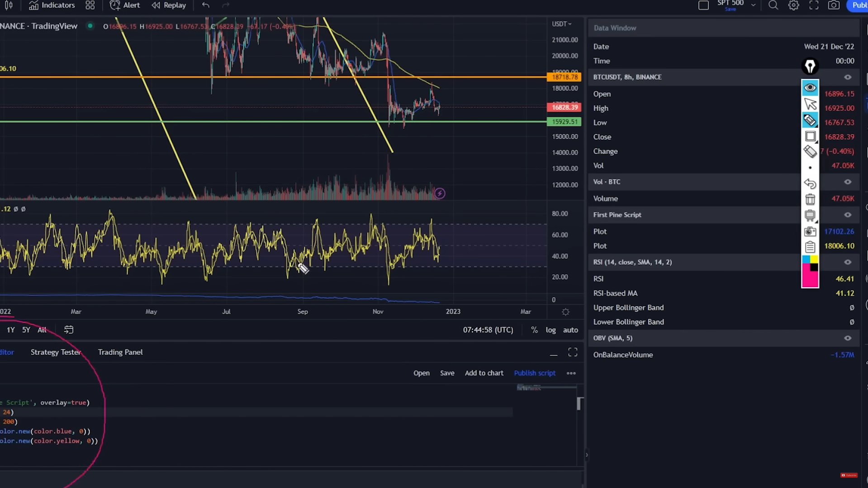Viewport: 868px width, 488px height.
Task: Toggle percent scale mode
Action: [534, 330]
